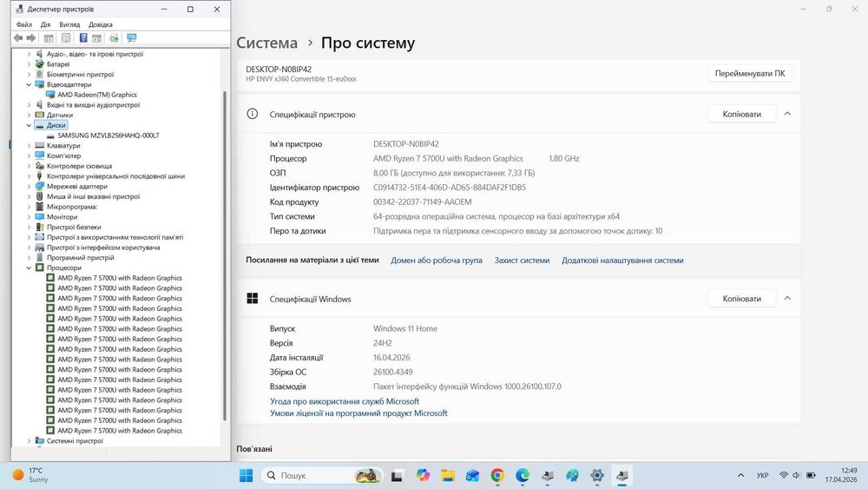Select Миша й інші вказівні пристрої category
Viewport: 868px width, 489px height.
tap(93, 196)
